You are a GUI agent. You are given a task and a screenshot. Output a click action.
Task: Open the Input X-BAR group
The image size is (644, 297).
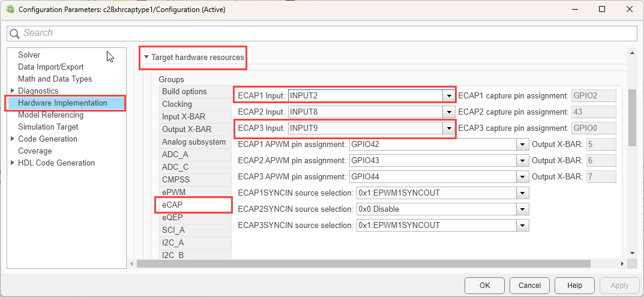point(184,116)
